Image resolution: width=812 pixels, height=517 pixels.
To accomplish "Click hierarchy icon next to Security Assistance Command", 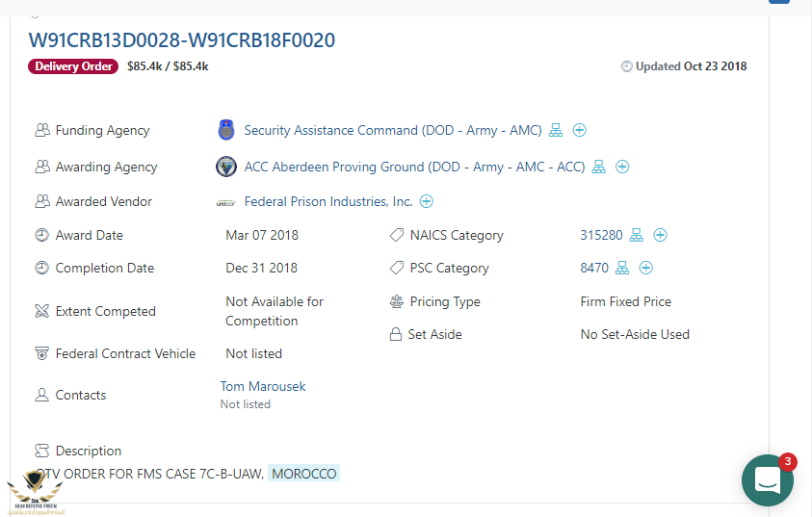I will click(556, 131).
